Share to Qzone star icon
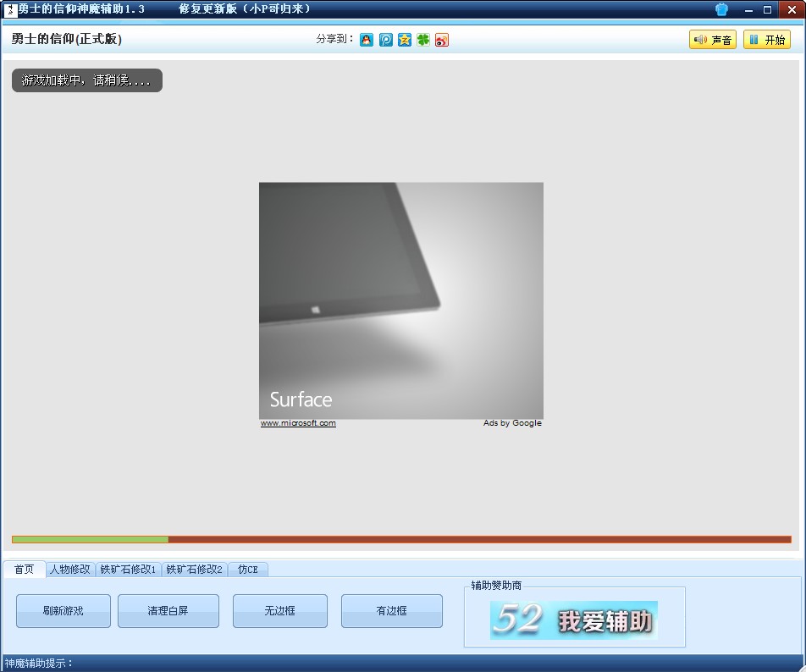806x672 pixels. point(405,40)
